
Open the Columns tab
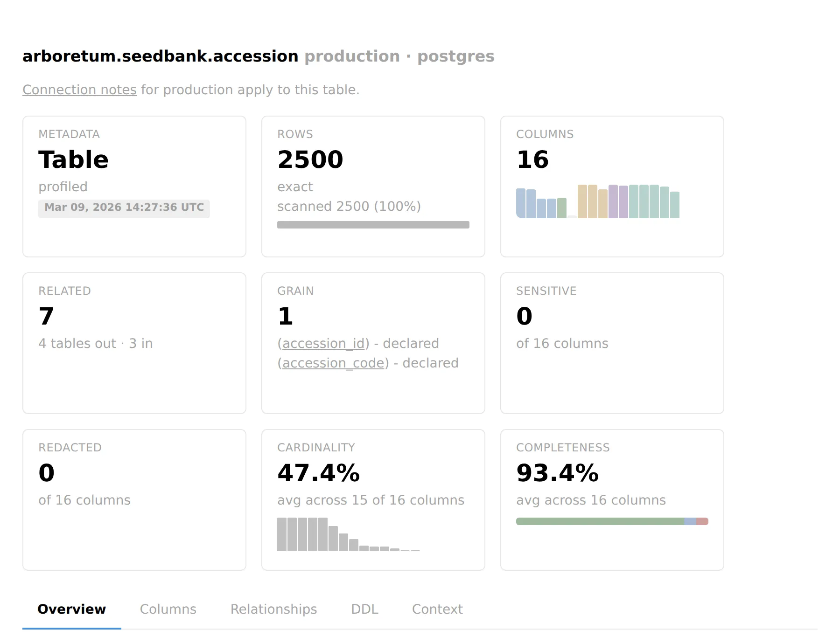168,609
